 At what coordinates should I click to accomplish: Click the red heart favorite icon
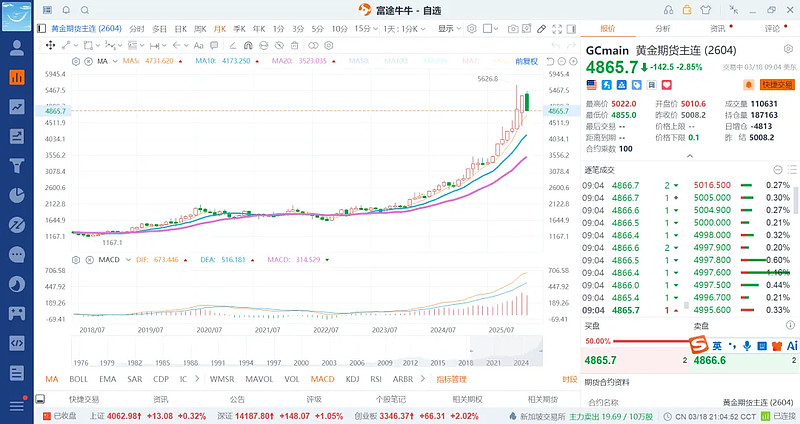(667, 85)
